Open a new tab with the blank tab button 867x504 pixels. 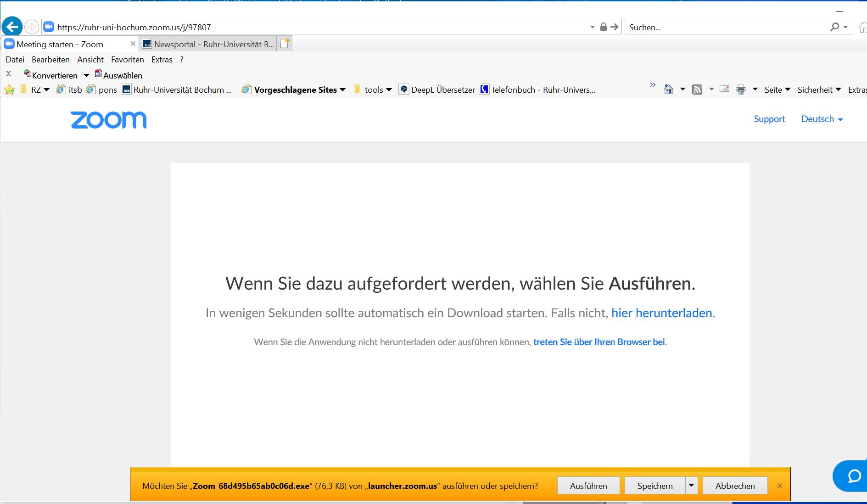pos(285,44)
